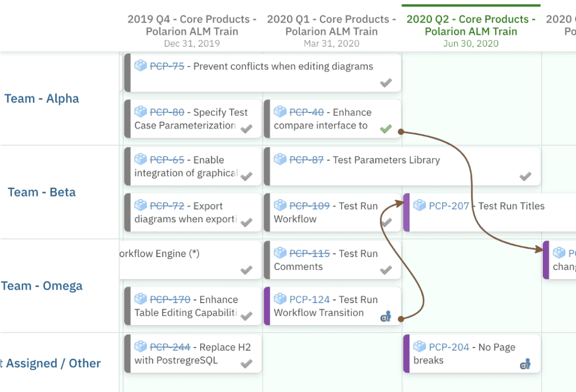Viewport: 576px width, 392px height.
Task: Click the 'orkflow Engine (*)' card text
Action: pos(159,254)
